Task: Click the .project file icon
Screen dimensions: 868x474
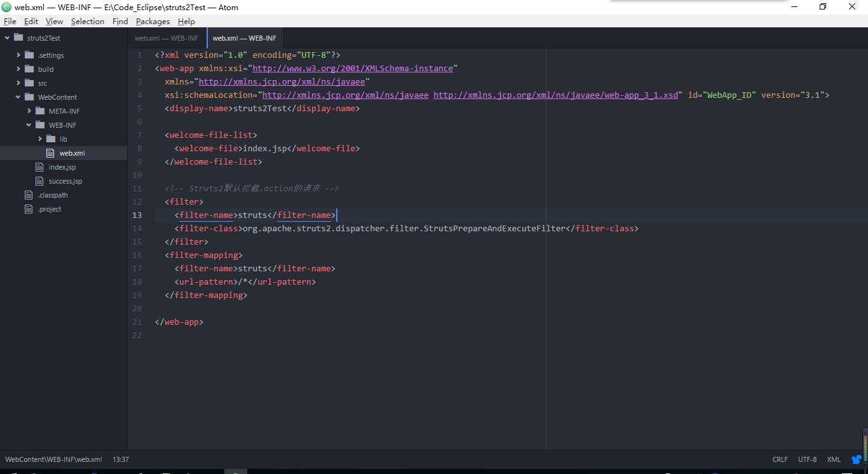Action: 28,208
